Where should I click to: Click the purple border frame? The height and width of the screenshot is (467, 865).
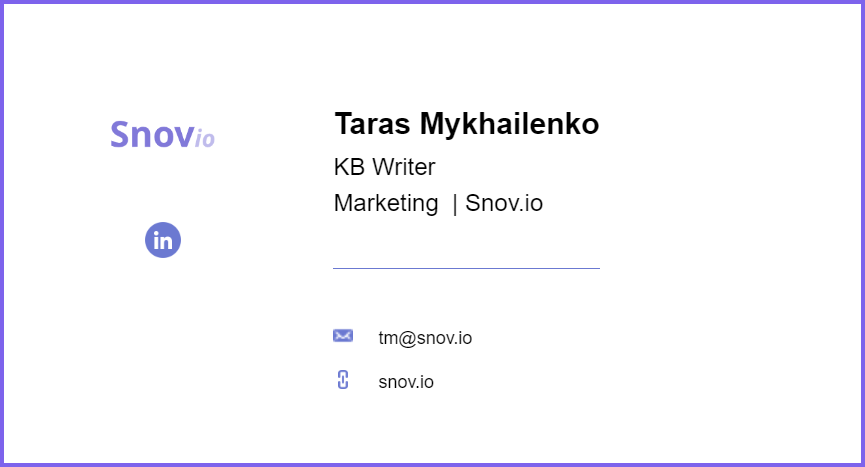point(432,2)
